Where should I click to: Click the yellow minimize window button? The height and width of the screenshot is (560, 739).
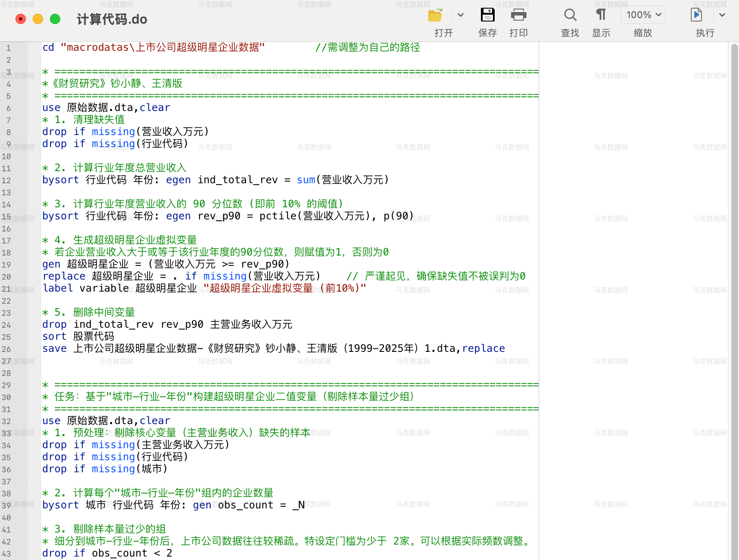click(x=38, y=19)
